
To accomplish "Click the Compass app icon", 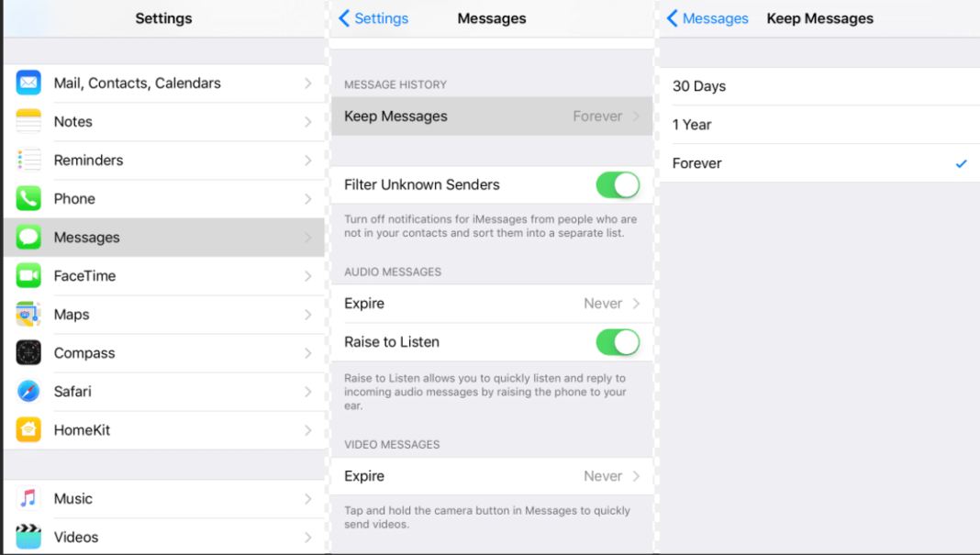I will (x=28, y=352).
